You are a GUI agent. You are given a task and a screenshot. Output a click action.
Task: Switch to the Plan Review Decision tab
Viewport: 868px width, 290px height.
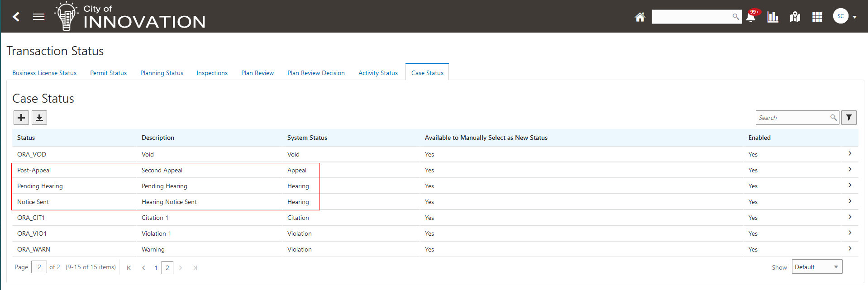[316, 73]
